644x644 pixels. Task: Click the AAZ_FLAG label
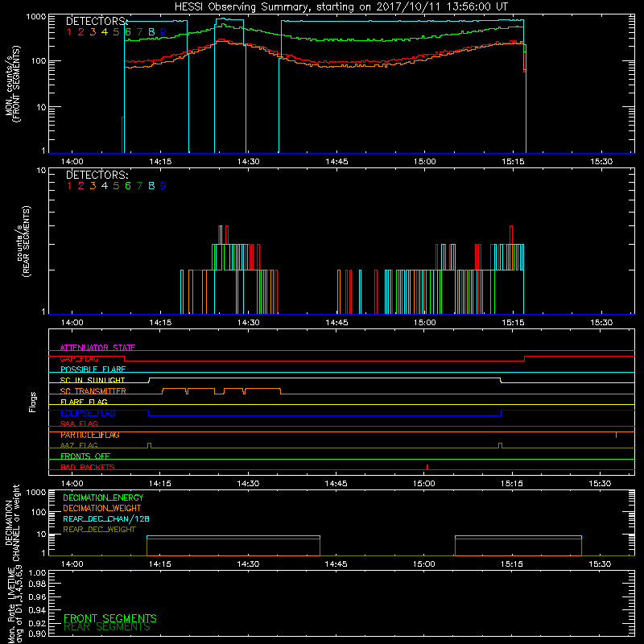coord(79,446)
